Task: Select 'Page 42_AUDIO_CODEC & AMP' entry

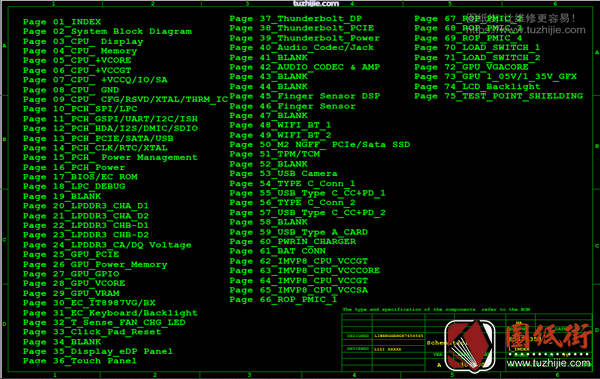Action: [305, 67]
